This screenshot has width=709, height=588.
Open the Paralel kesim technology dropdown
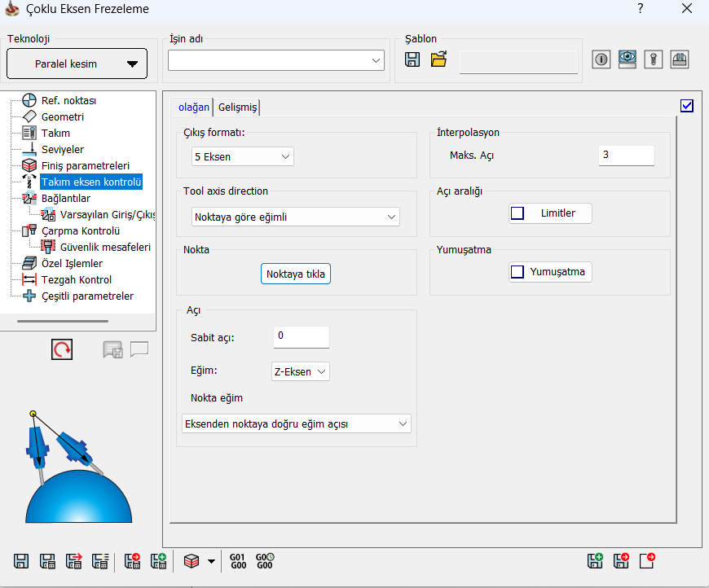point(77,64)
